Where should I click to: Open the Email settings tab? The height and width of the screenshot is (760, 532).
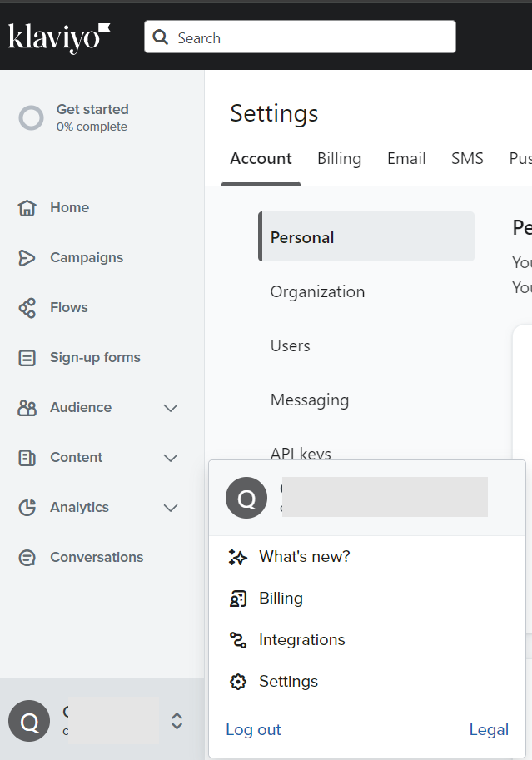pos(406,158)
